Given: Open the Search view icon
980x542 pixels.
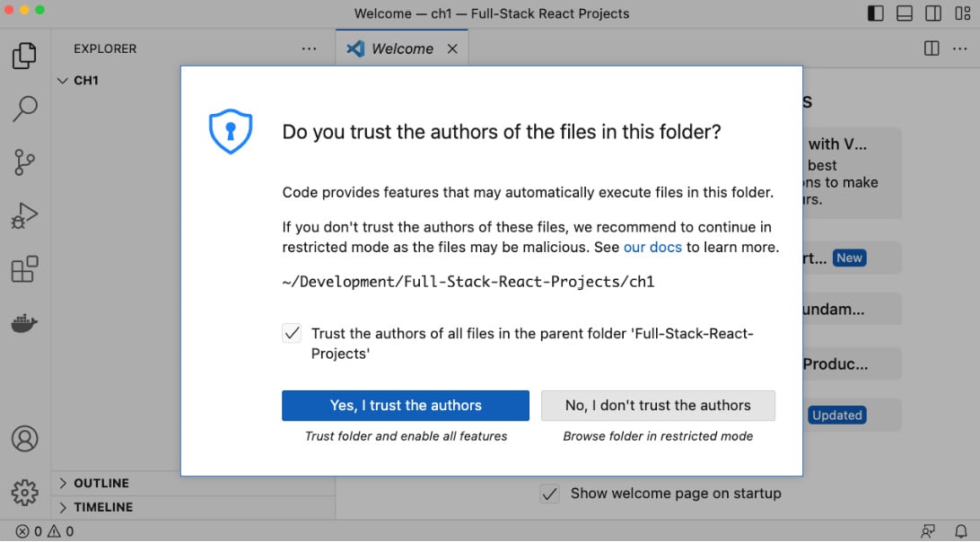Looking at the screenshot, I should point(24,109).
